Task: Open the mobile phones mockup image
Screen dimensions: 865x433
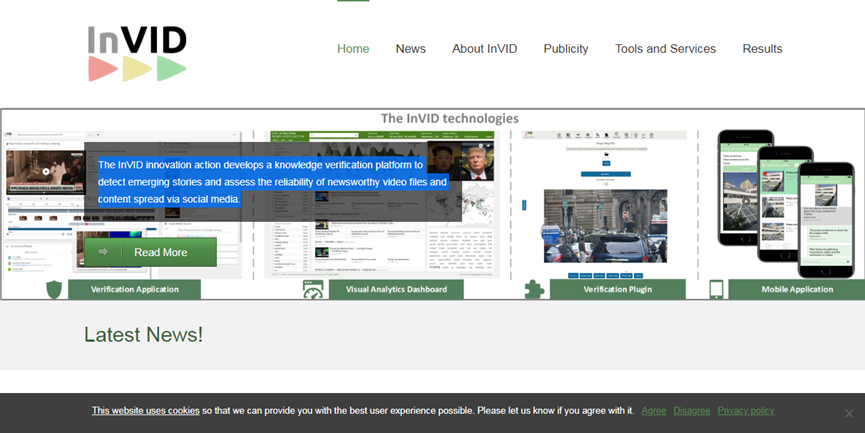Action: pyautogui.click(x=786, y=203)
